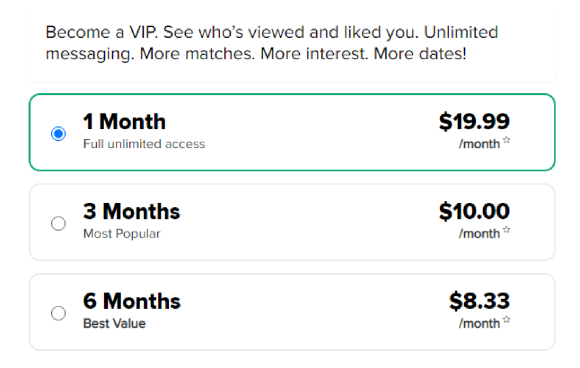Click the $19.99 price
This screenshot has width=580, height=368.
(474, 121)
